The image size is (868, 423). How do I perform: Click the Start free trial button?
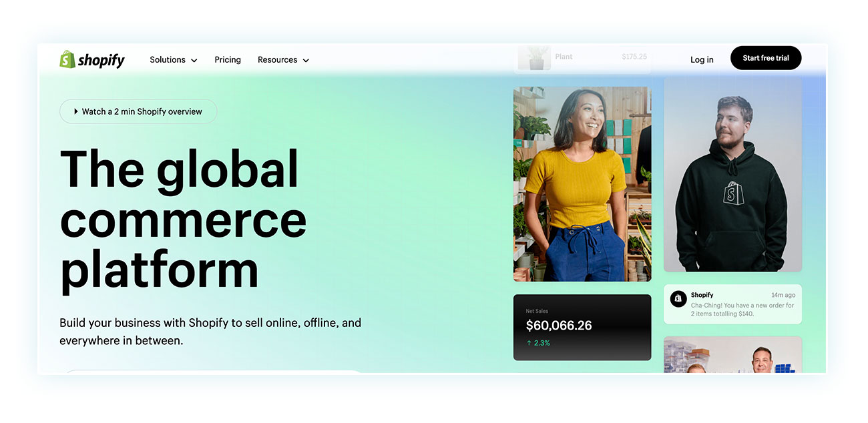[x=766, y=58]
